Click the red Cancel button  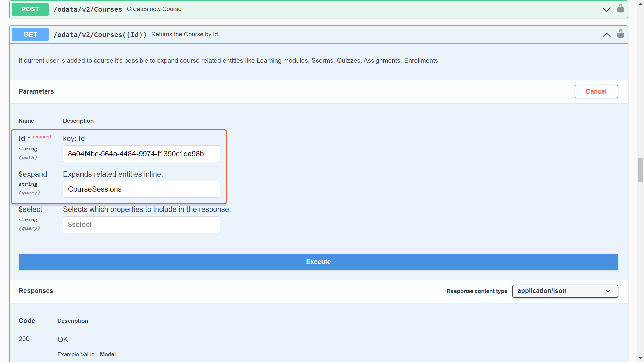pos(596,92)
